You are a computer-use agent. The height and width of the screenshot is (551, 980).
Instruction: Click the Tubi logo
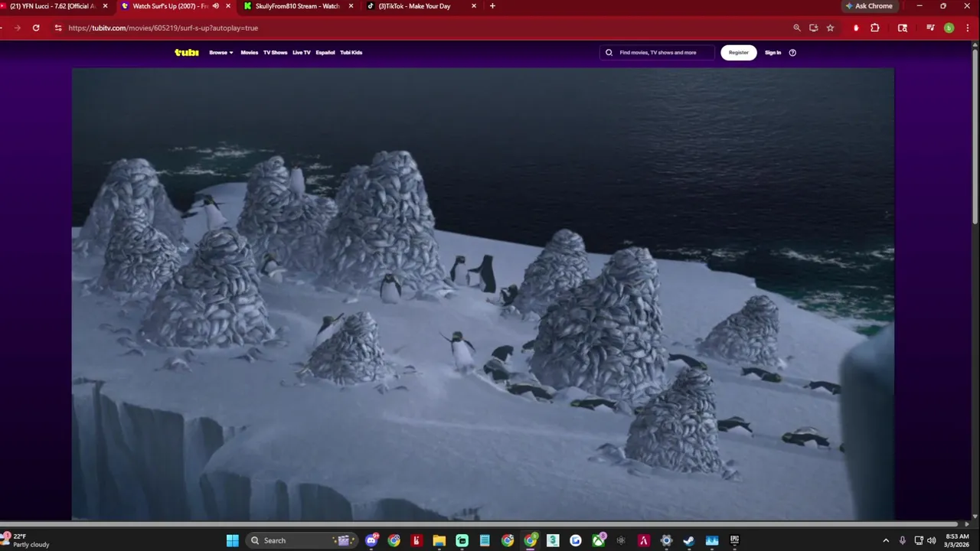coord(187,53)
